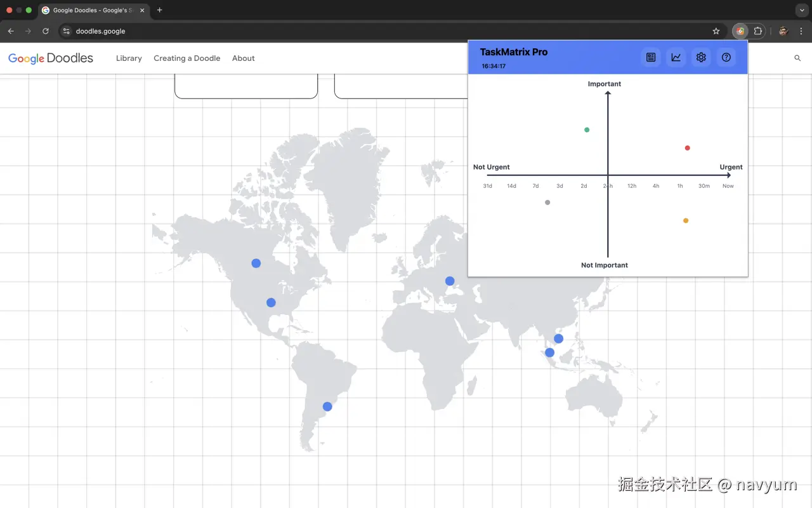
Task: Open a new browser tab
Action: point(159,10)
